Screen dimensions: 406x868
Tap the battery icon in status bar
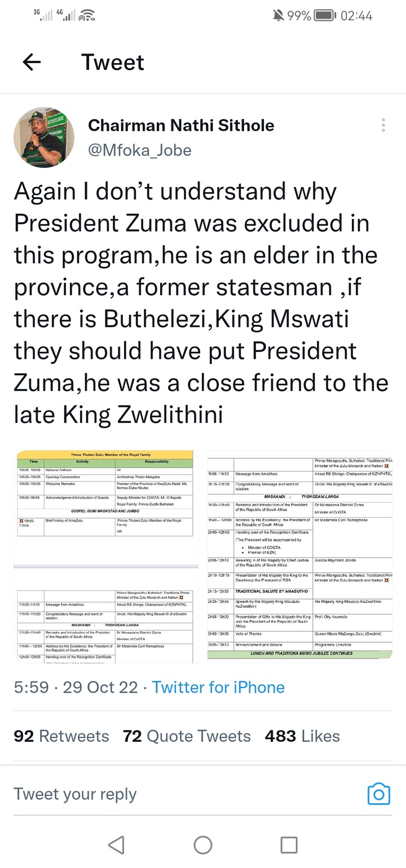point(325,16)
